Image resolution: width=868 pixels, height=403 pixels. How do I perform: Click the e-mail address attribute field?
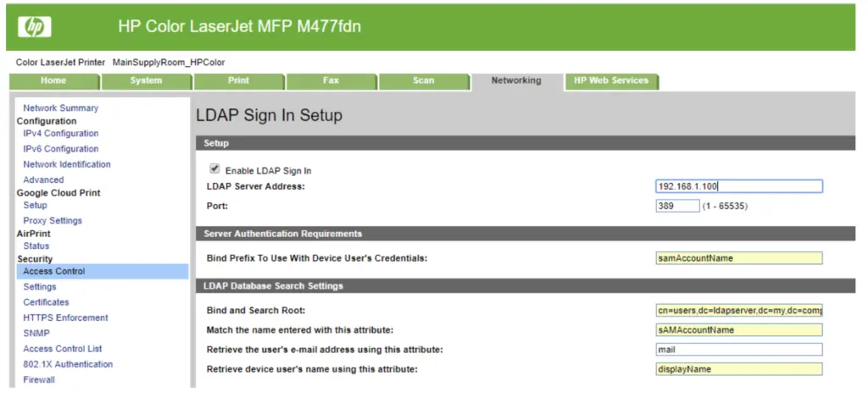pyautogui.click(x=739, y=349)
